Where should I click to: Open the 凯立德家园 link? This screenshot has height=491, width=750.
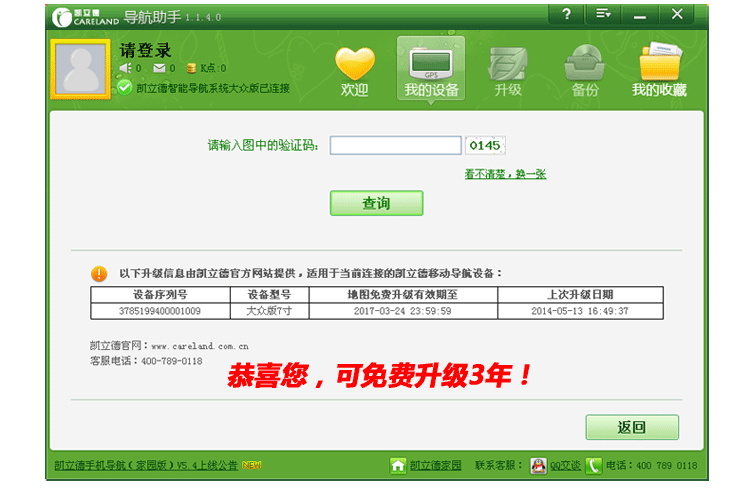pos(436,465)
